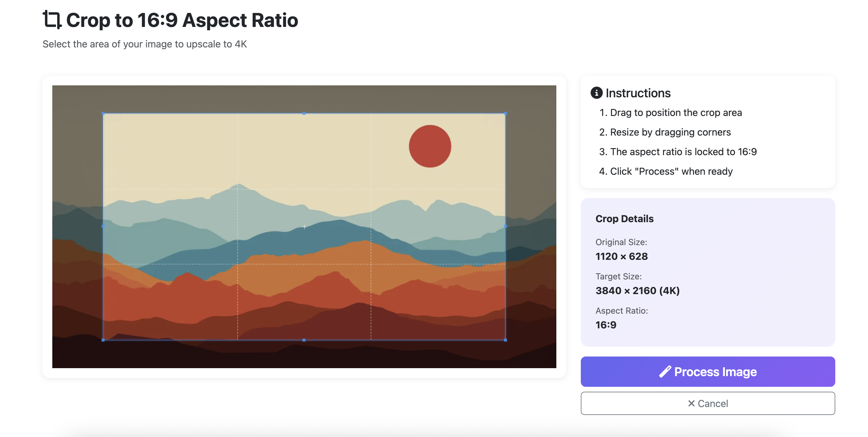Image resolution: width=868 pixels, height=437 pixels.
Task: Select the bottom-left crop corner handle
Action: pos(102,340)
